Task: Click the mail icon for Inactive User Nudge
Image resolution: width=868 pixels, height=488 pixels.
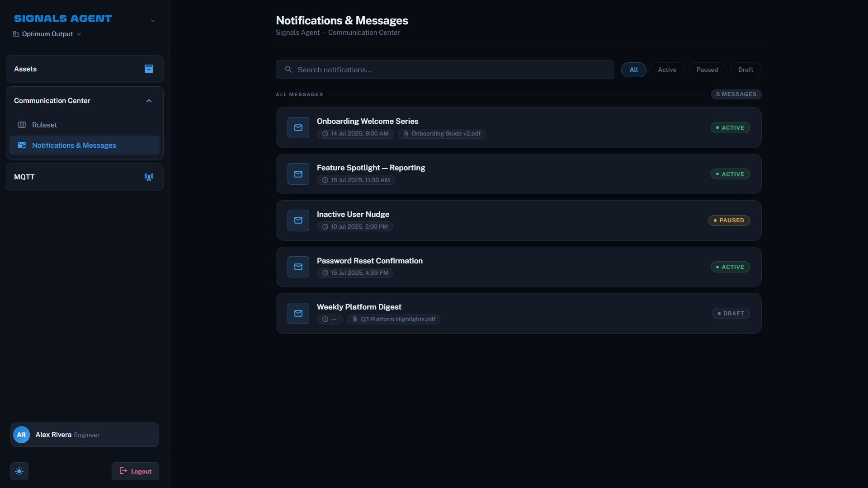Action: 298,221
